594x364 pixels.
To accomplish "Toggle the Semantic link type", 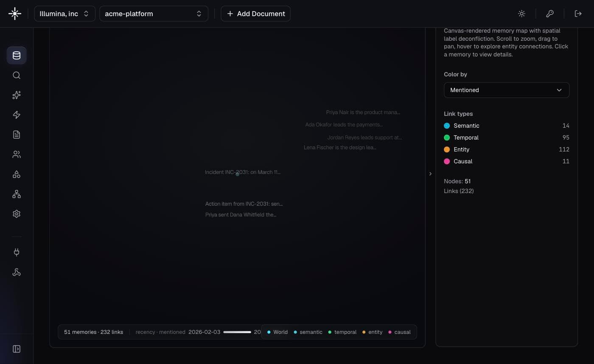I will [507, 126].
